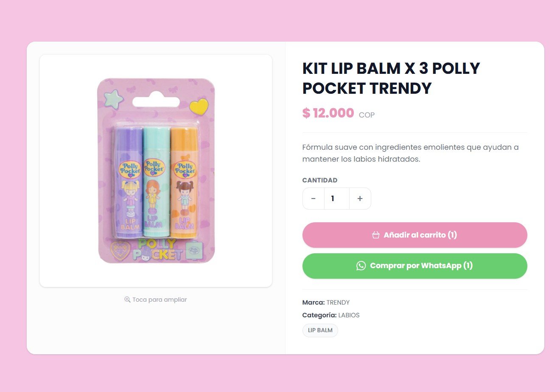The height and width of the screenshot is (392, 560).
Task: Click the shopping basket icon
Action: point(375,235)
